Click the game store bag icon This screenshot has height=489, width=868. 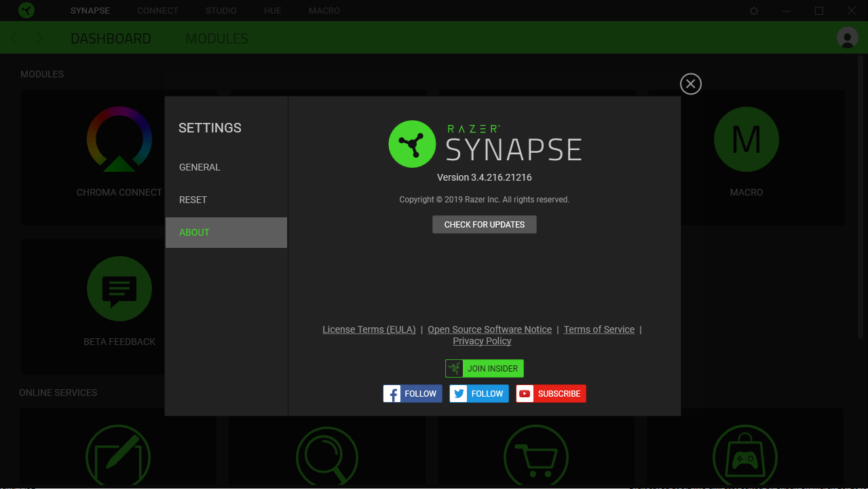745,456
